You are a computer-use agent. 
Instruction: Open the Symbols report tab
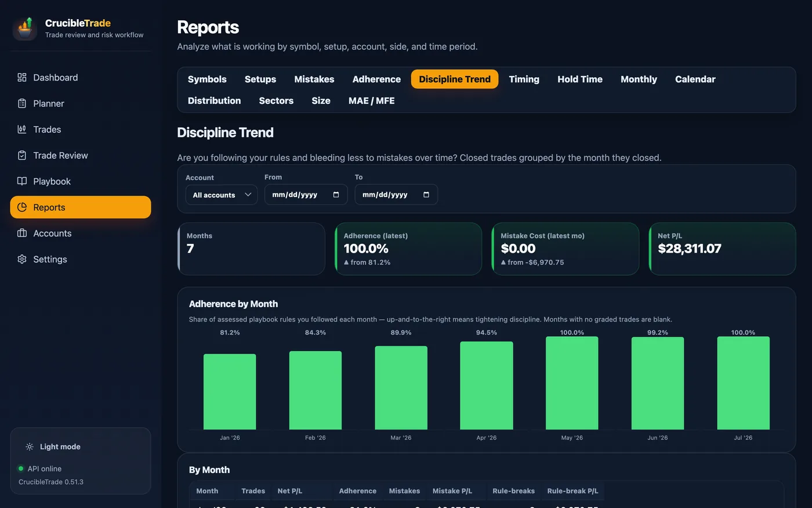pos(207,79)
